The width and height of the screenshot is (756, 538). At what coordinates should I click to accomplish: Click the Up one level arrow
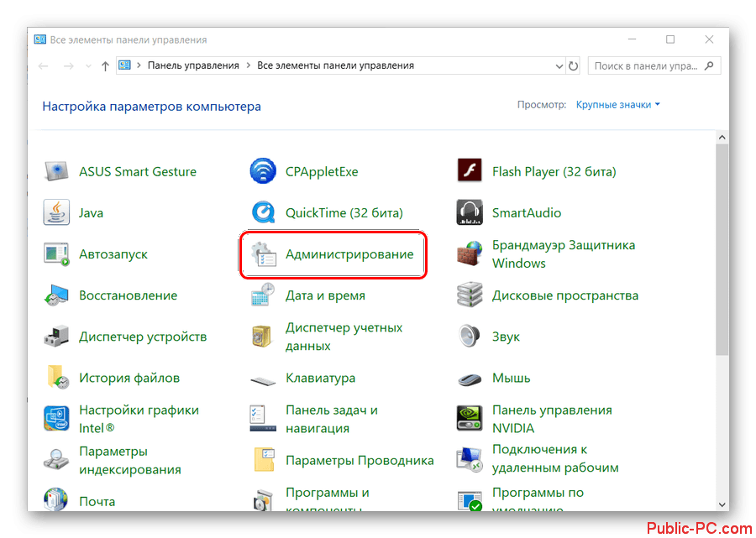pyautogui.click(x=105, y=66)
